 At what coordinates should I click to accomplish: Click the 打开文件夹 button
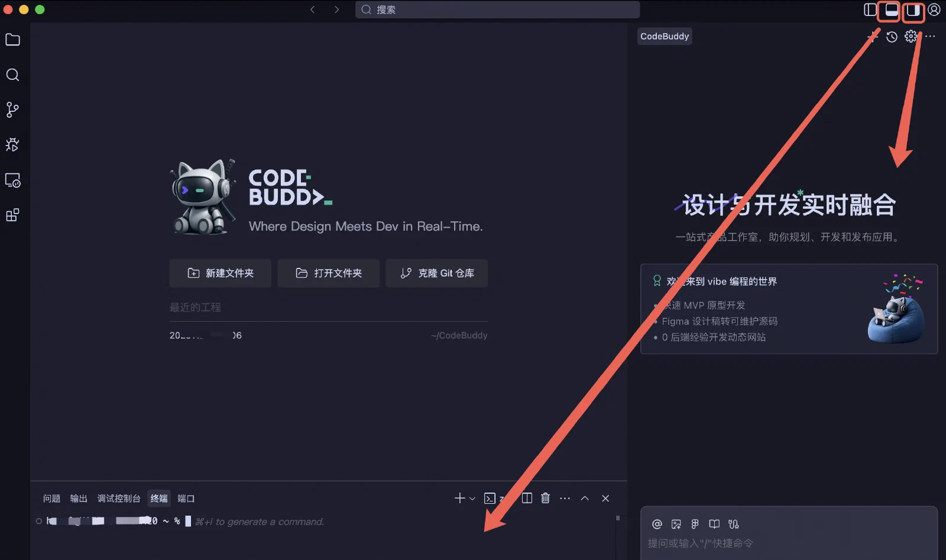pos(329,273)
